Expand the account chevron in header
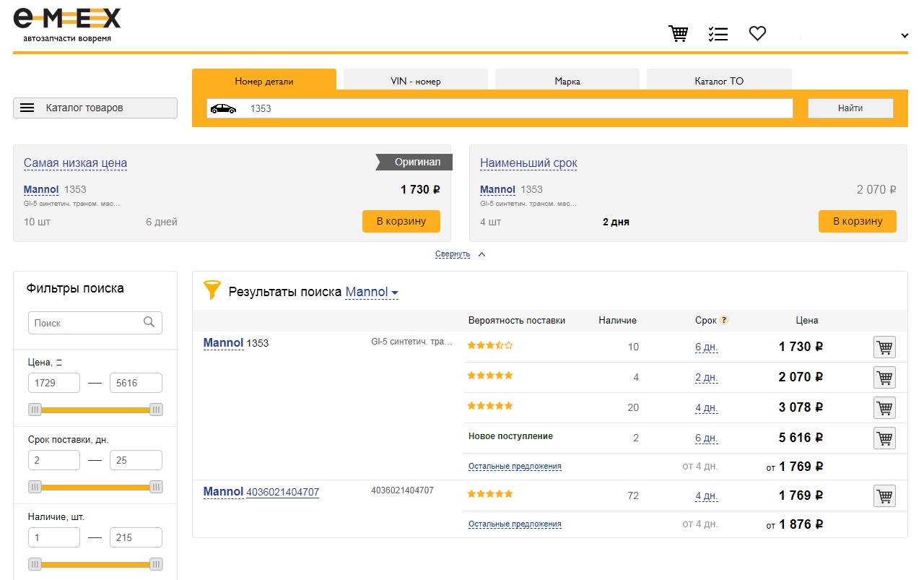 [905, 35]
